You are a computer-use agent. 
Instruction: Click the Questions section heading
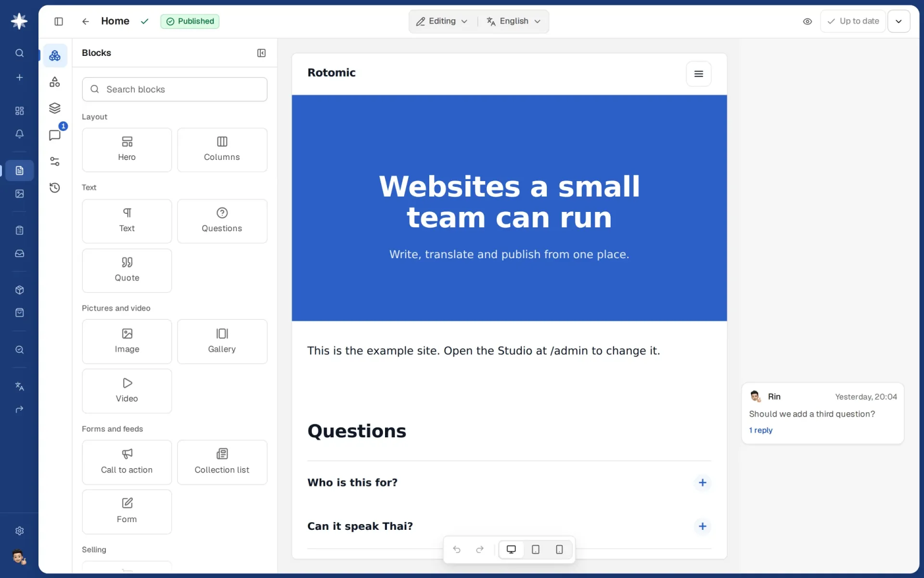coord(357,431)
